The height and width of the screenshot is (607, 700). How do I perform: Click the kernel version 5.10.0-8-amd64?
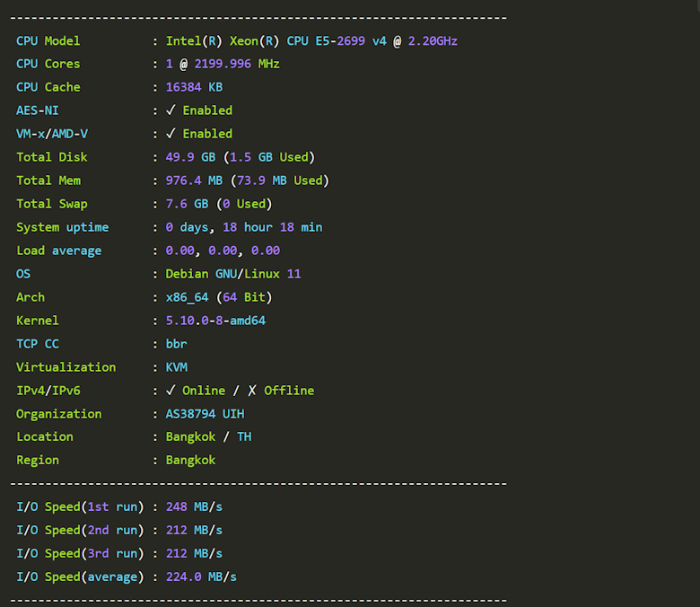(x=215, y=321)
